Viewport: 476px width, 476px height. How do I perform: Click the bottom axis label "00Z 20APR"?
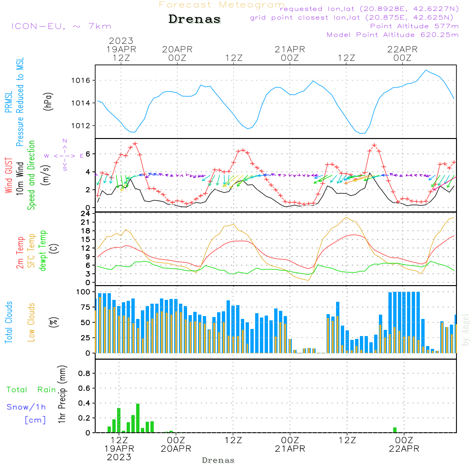pos(176,445)
